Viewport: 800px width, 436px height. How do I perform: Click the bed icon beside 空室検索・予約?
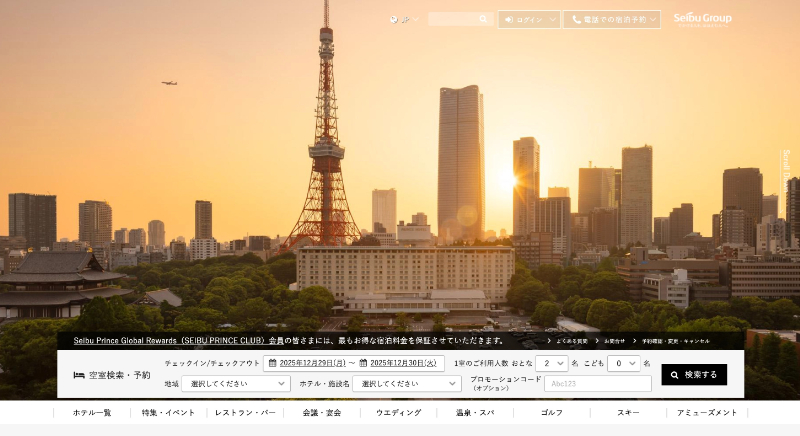pos(79,375)
